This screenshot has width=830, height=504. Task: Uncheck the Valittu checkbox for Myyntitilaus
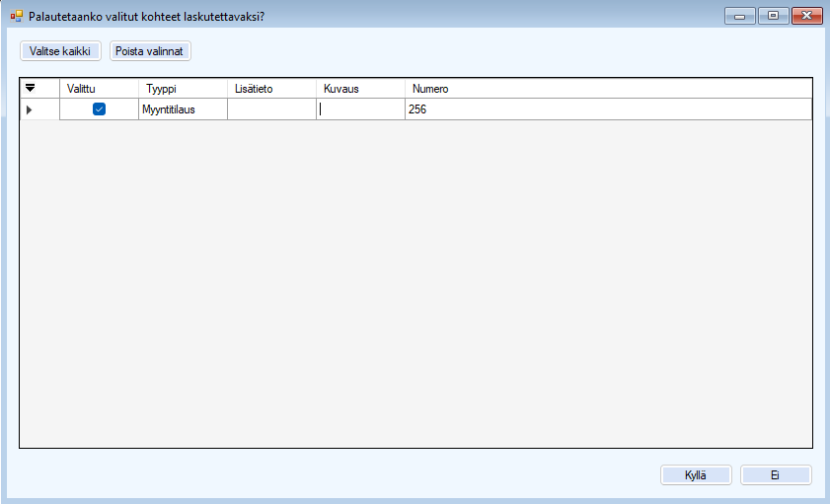pyautogui.click(x=99, y=109)
